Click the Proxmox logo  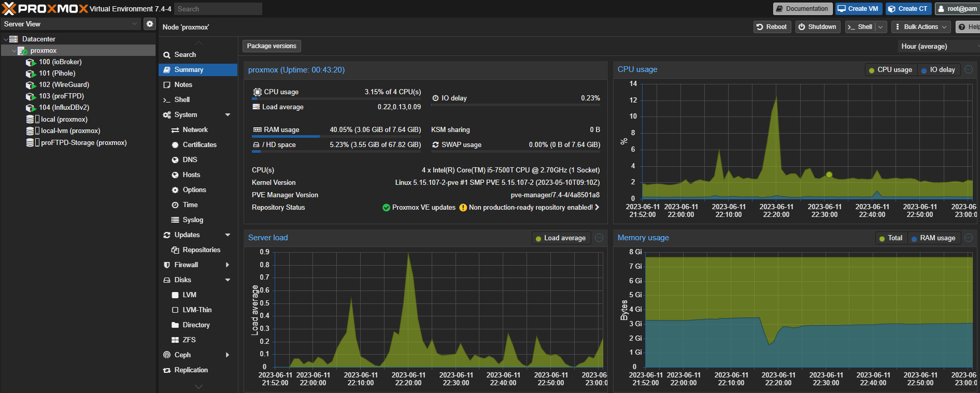tap(45, 9)
